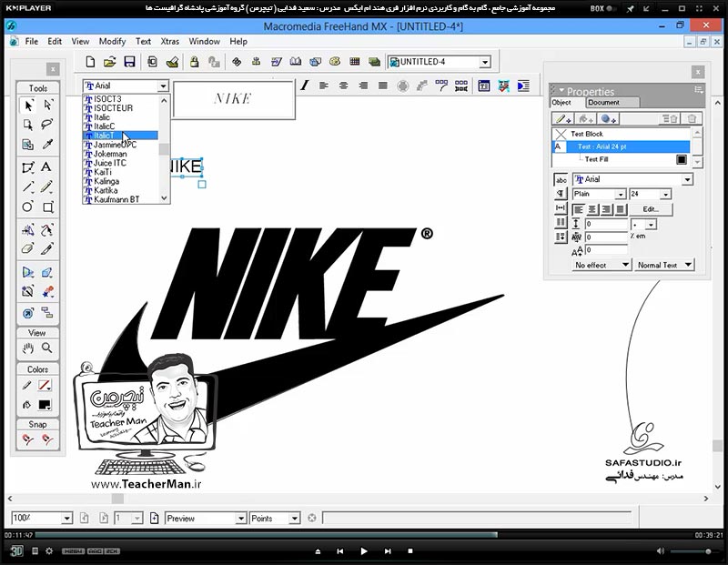The image size is (728, 565).
Task: Toggle justify alignment in text toolbar
Action: pos(382,86)
